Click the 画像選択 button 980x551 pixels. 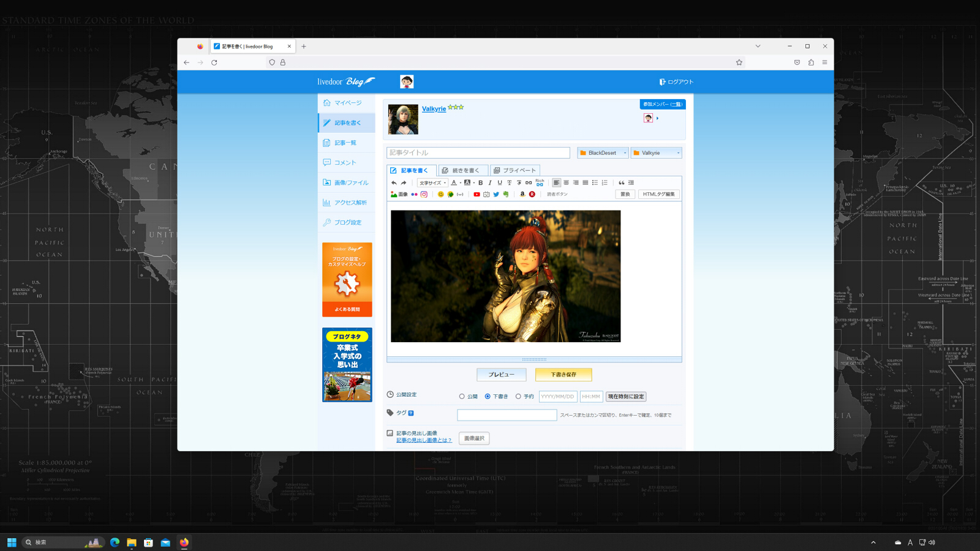474,438
